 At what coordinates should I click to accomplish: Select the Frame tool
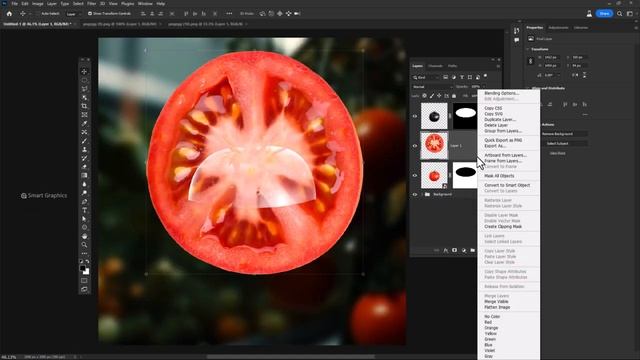coord(84,115)
